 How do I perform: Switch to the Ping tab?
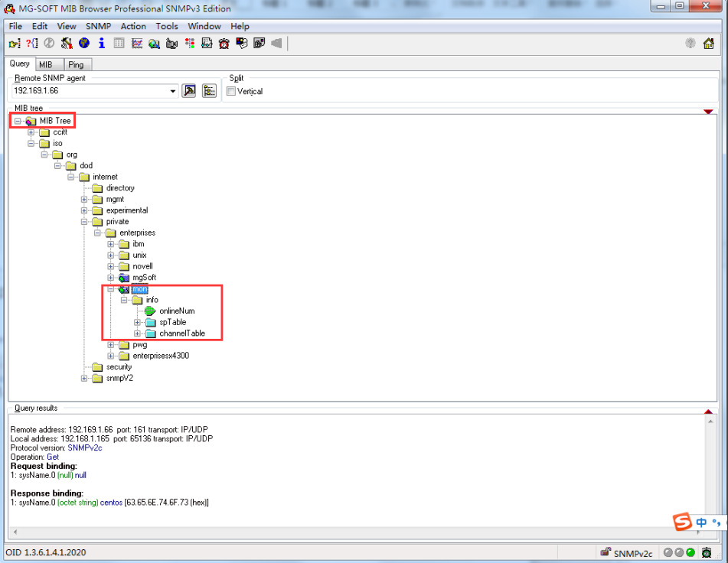click(x=77, y=64)
